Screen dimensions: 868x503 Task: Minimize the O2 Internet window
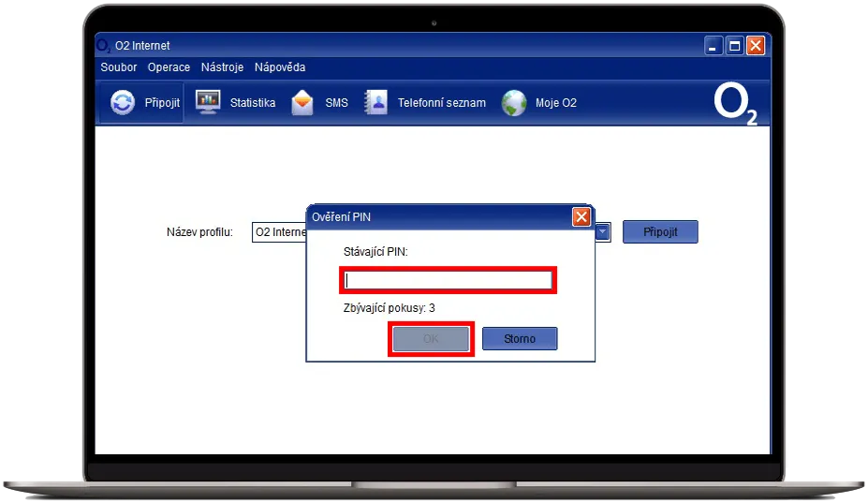(x=714, y=46)
